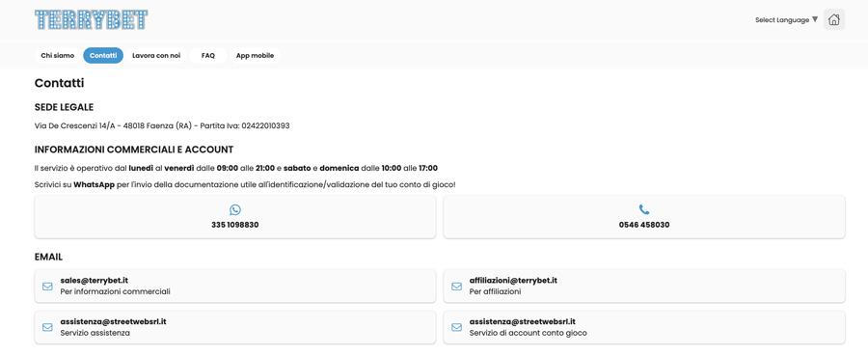
Task: Click envelope icon next to Servizio di account conto gioco
Action: coord(457,327)
